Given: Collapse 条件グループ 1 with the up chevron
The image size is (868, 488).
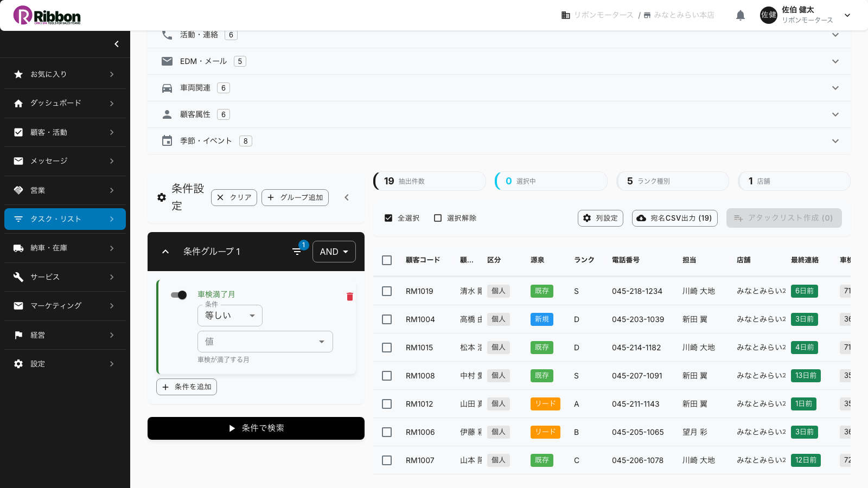Looking at the screenshot, I should pyautogui.click(x=165, y=252).
